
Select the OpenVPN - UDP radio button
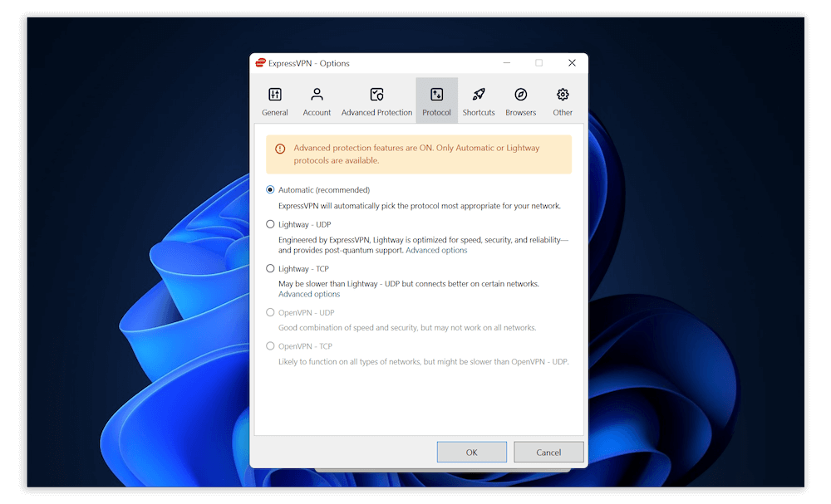[270, 312]
